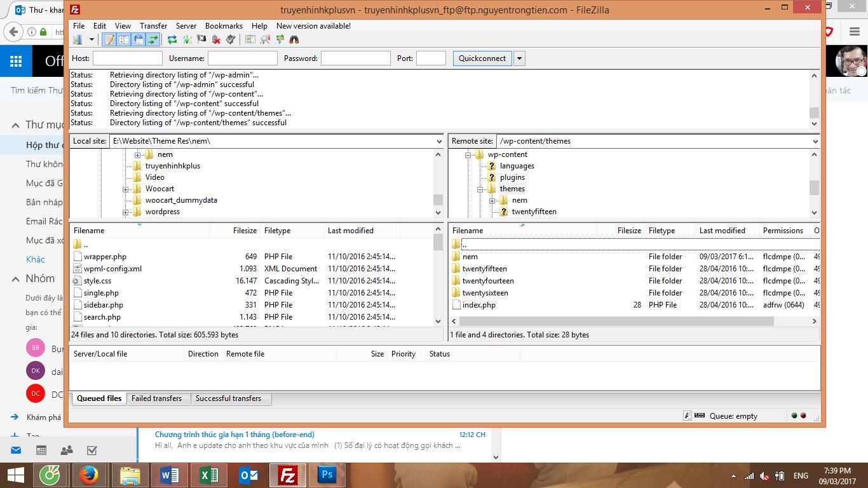Expand the remote 'nem' tree node
Viewport: 868px width, 488px height.
point(492,200)
